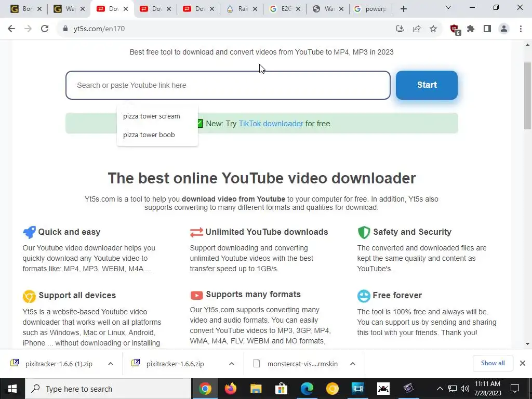Launch Firefox from the taskbar
Image resolution: width=532 pixels, height=399 pixels.
click(230, 389)
